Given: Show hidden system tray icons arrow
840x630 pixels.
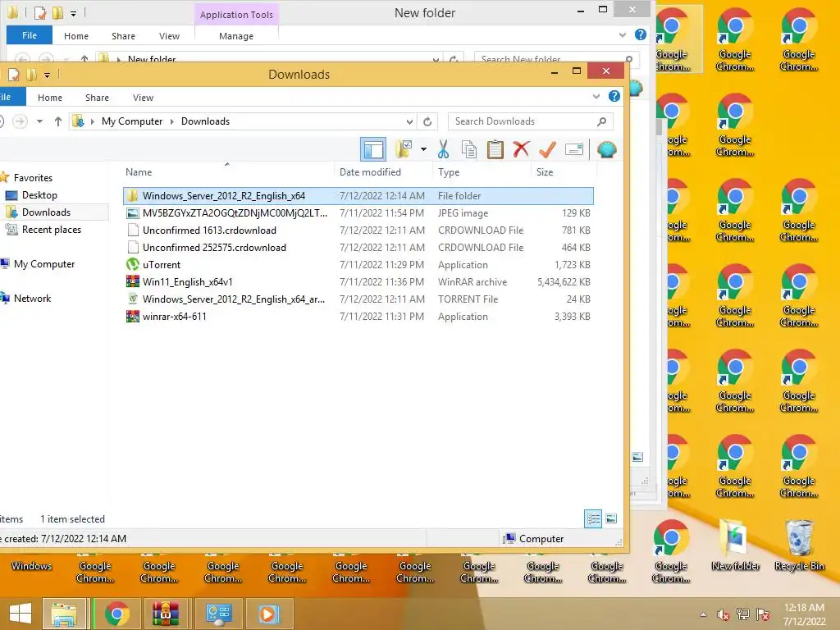Looking at the screenshot, I should point(703,614).
